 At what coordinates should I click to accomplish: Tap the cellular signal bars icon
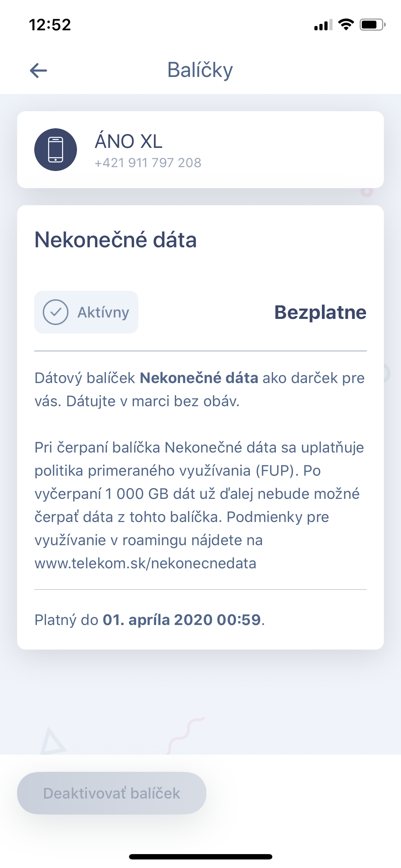point(323,25)
